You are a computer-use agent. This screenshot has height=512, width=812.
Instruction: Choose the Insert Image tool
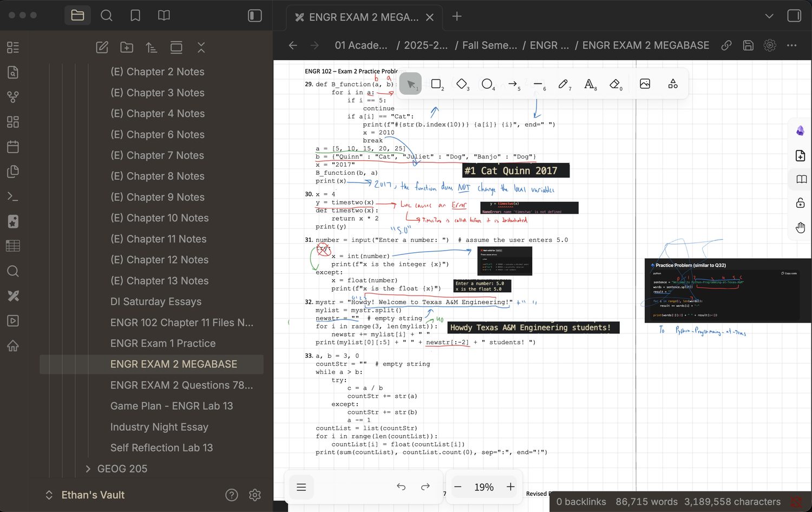click(x=645, y=84)
